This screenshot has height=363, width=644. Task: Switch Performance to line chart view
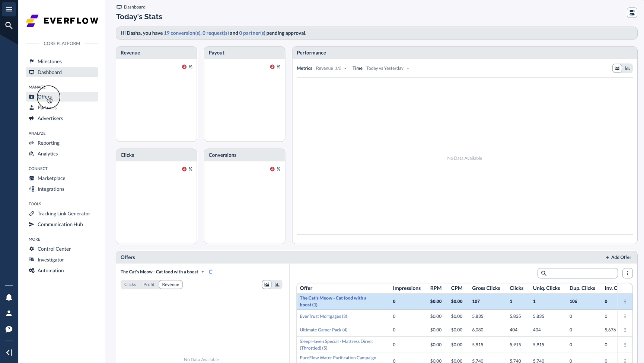coord(617,68)
